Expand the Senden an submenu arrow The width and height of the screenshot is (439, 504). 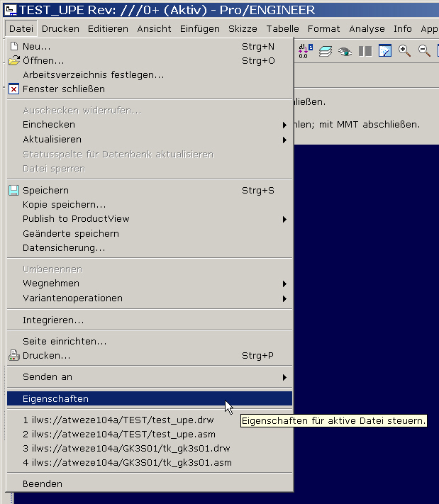[x=284, y=377]
